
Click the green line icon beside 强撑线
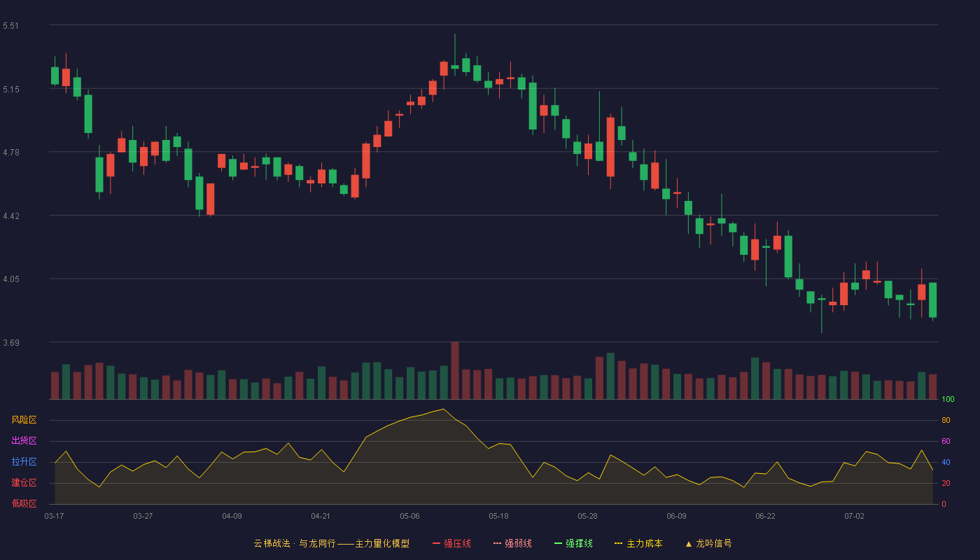pos(558,543)
